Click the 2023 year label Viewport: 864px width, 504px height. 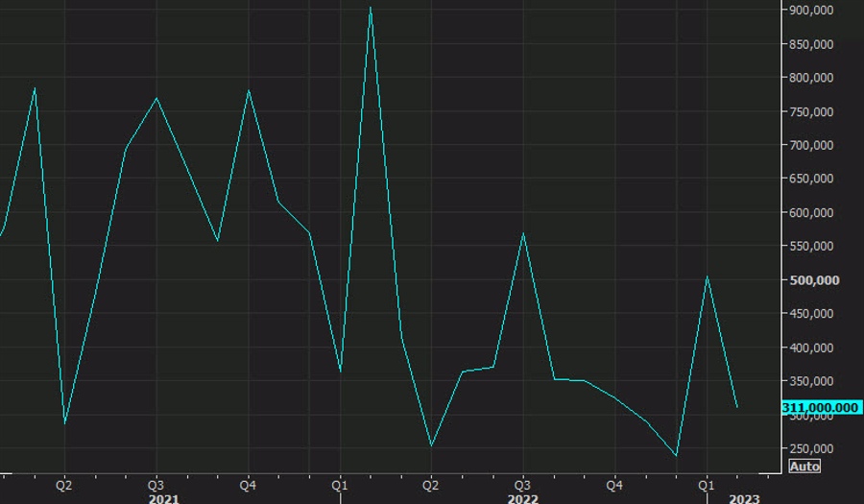pyautogui.click(x=744, y=498)
